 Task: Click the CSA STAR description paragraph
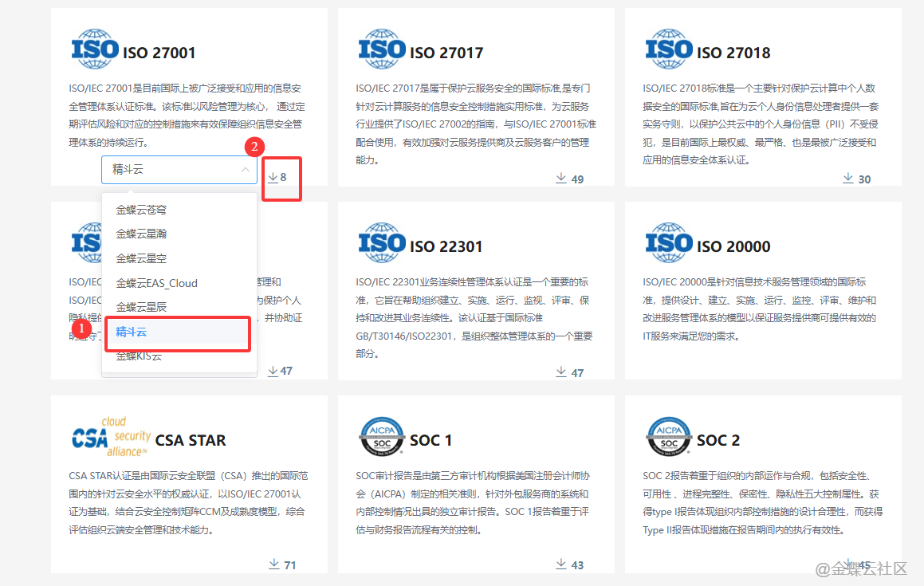tap(189, 503)
